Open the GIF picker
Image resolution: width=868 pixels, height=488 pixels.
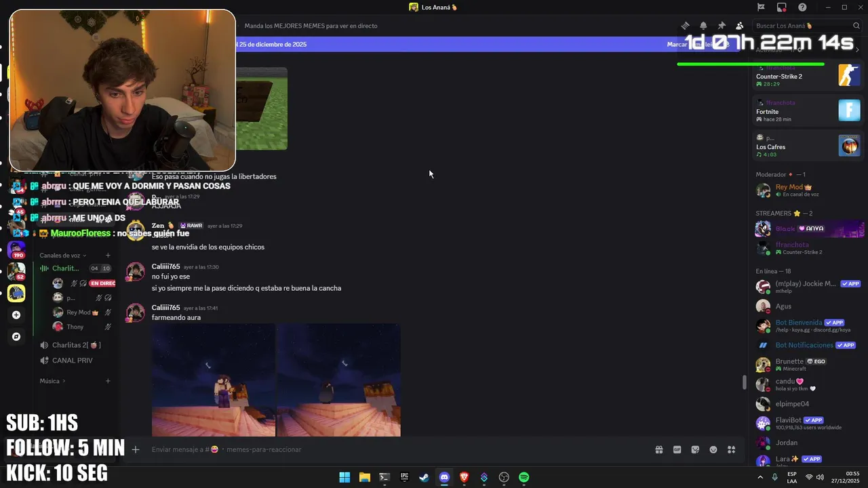(x=677, y=449)
